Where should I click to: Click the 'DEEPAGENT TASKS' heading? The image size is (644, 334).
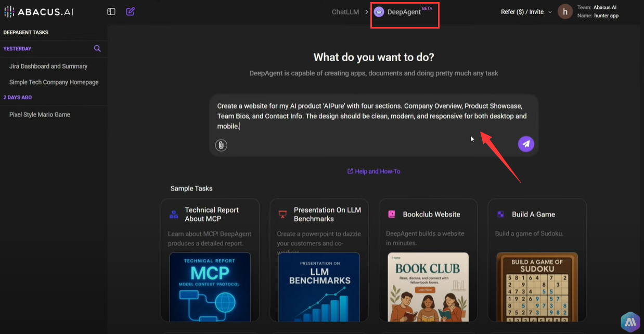pyautogui.click(x=26, y=32)
